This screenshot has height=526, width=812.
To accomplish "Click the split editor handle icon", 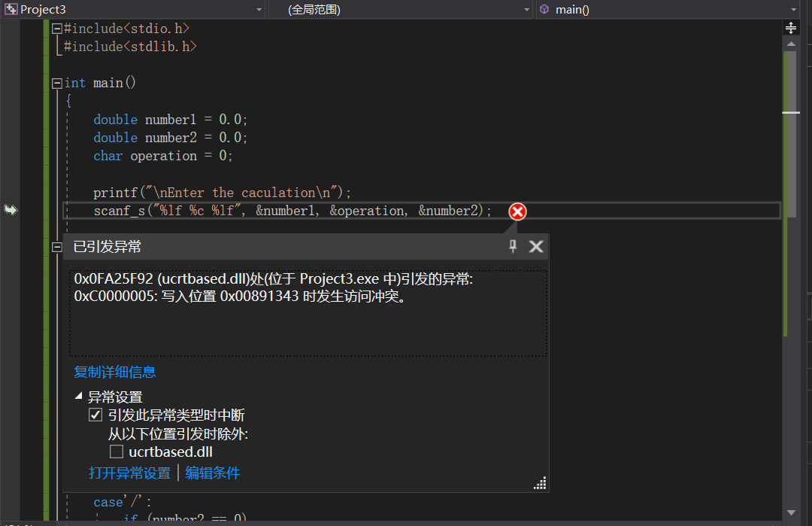I will (x=790, y=28).
